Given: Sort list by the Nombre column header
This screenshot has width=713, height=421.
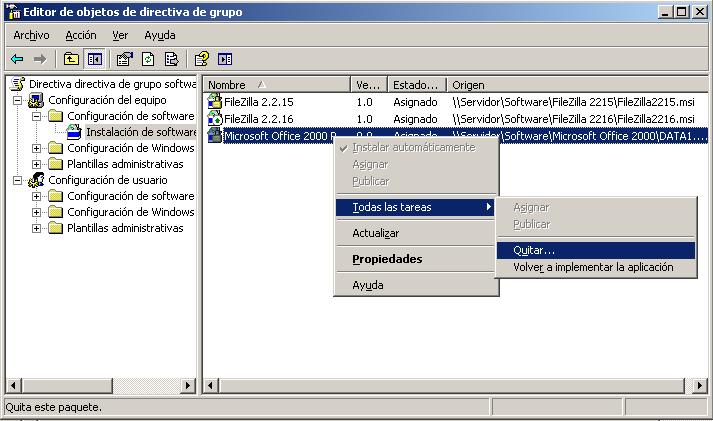Looking at the screenshot, I should [275, 85].
